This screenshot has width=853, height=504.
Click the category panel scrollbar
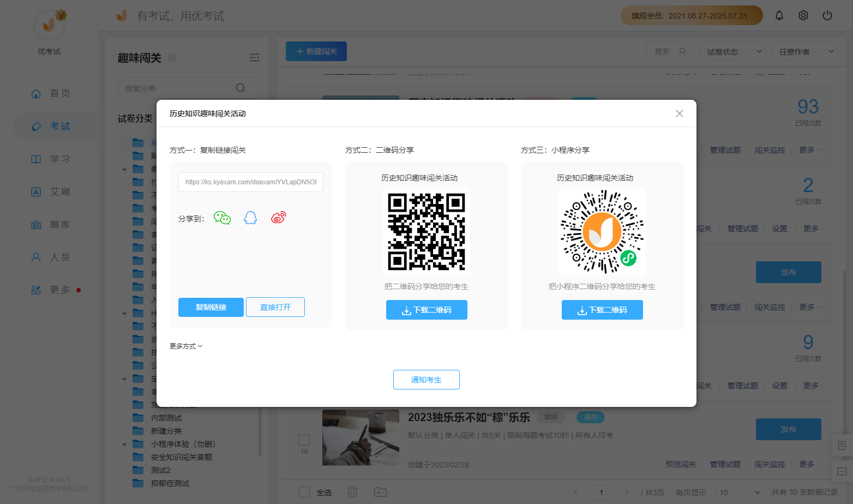tap(260, 431)
